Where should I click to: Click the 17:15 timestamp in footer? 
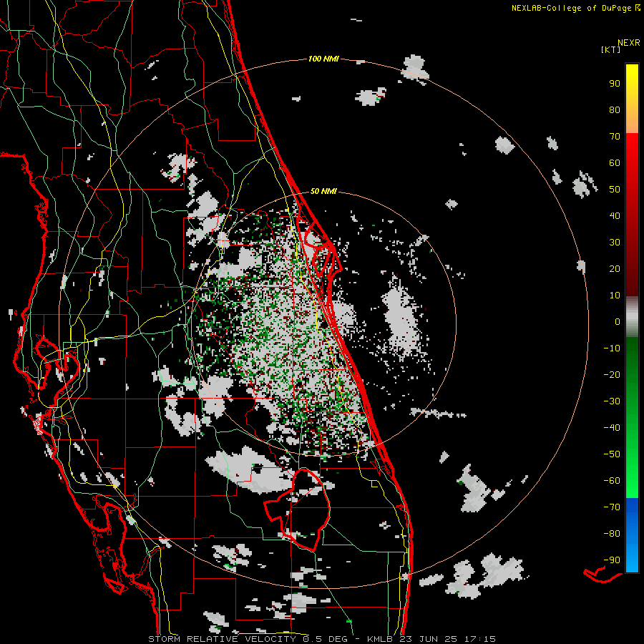click(x=480, y=639)
